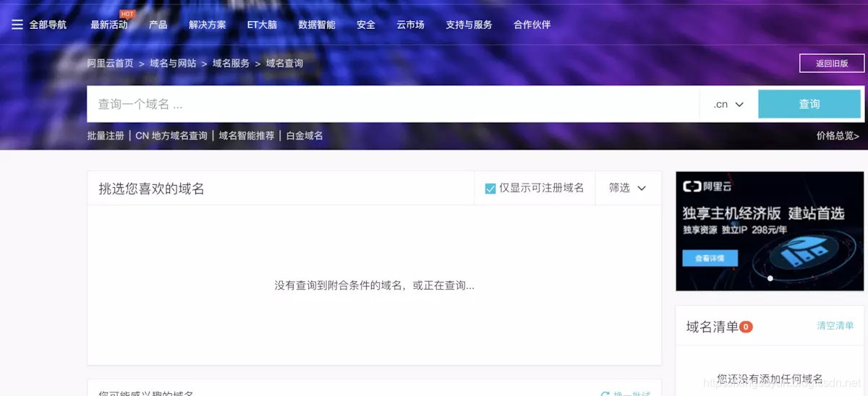Open the ET大脑 menu item
Viewport: 868px width, 396px height.
(x=262, y=25)
